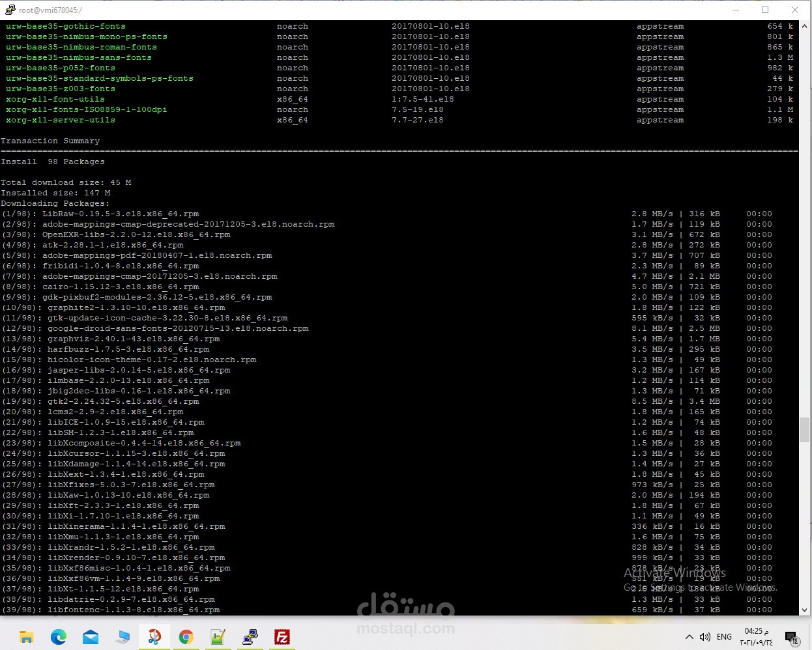Screen dimensions: 812x650
Task: Select the PuTTY icon in the taskbar
Action: (250, 637)
